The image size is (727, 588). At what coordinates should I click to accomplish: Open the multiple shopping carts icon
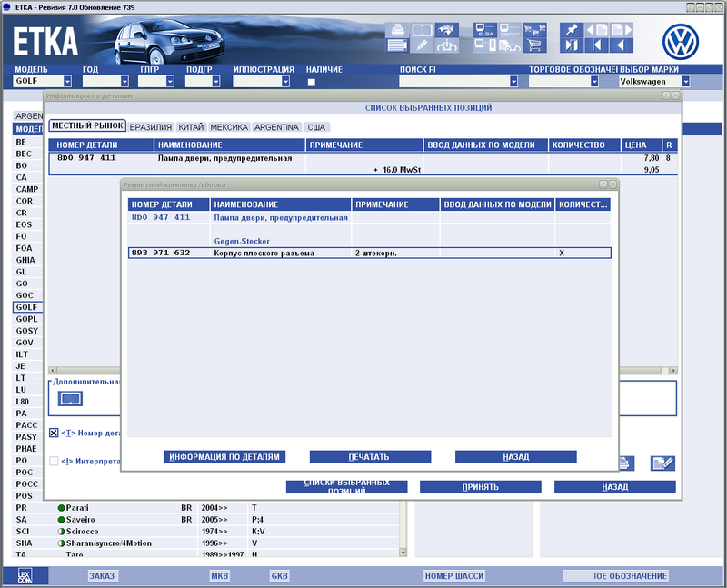534,30
